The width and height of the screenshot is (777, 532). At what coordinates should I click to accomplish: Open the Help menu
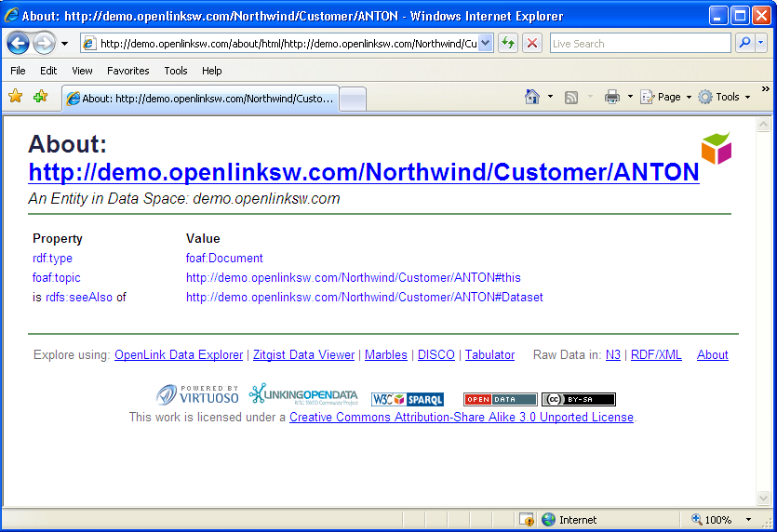(211, 71)
